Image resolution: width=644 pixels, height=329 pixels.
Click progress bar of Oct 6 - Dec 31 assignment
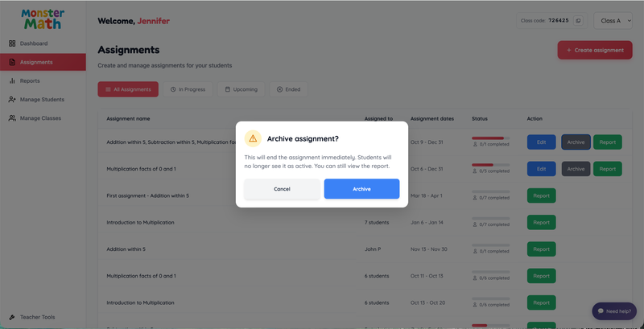pos(491,165)
